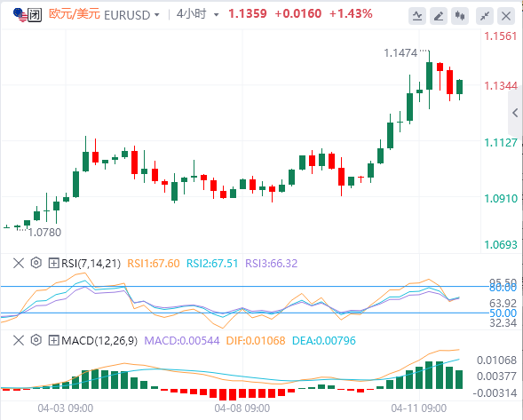Click the 1.1127 price axis label
The image size is (523, 420).
[501, 143]
